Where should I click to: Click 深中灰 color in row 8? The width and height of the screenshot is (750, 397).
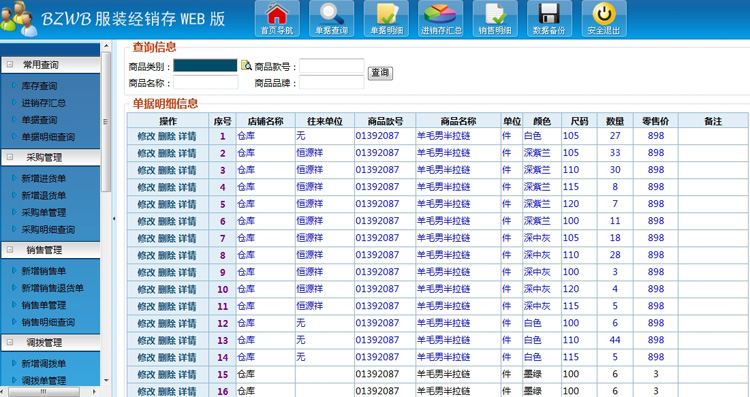537,255
